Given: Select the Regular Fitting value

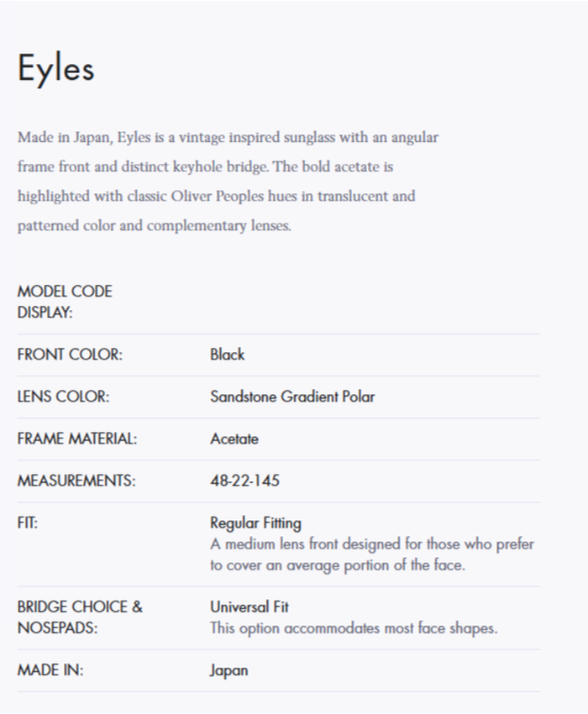Looking at the screenshot, I should click(255, 523).
